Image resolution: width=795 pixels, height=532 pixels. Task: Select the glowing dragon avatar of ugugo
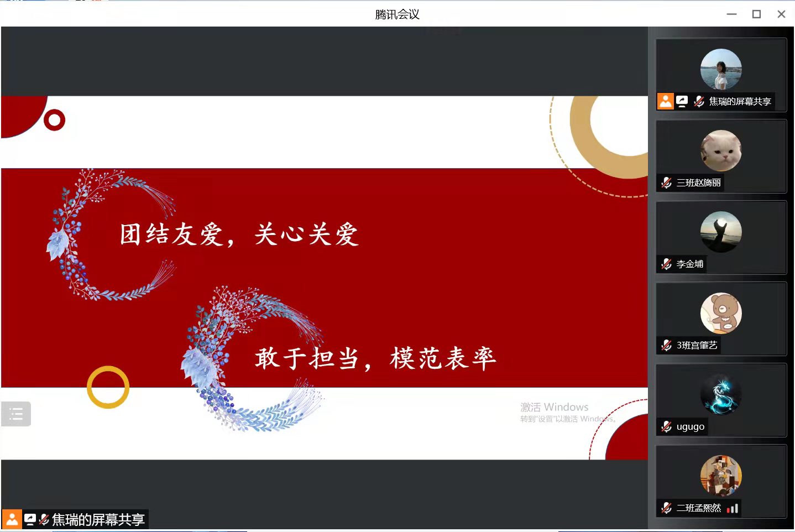(720, 395)
